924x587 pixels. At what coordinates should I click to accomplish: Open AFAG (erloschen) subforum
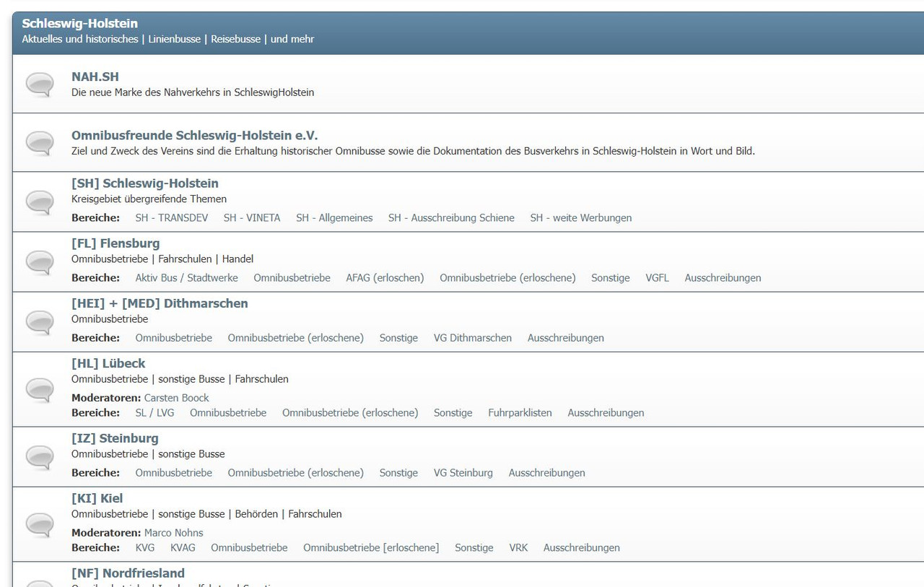(x=385, y=277)
